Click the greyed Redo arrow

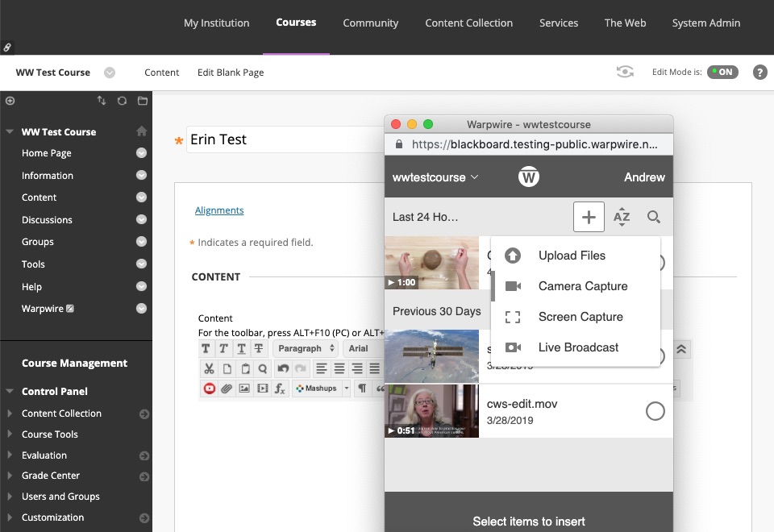(x=300, y=368)
